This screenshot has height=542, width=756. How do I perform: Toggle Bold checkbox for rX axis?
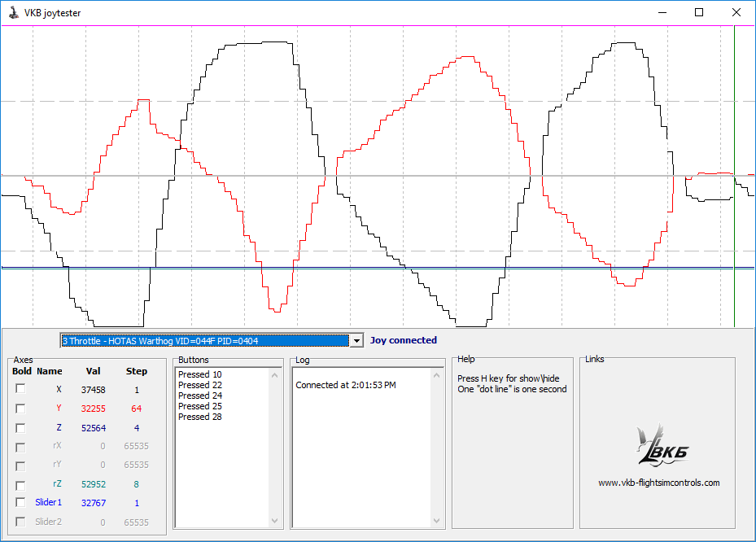tap(20, 447)
